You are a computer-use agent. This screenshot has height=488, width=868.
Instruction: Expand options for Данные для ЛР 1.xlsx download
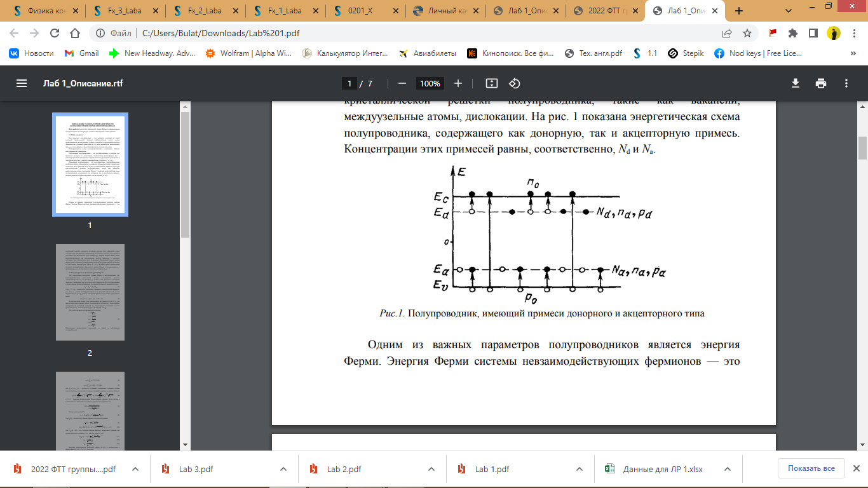pos(728,469)
